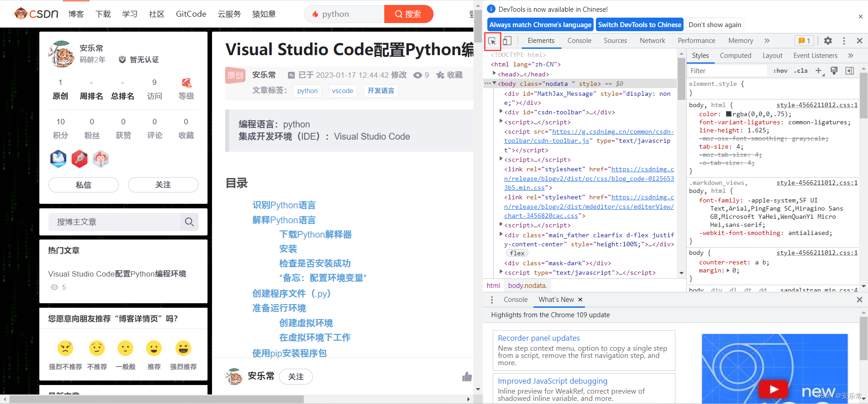
Task: Switch to the Console panel tab
Action: coord(579,41)
